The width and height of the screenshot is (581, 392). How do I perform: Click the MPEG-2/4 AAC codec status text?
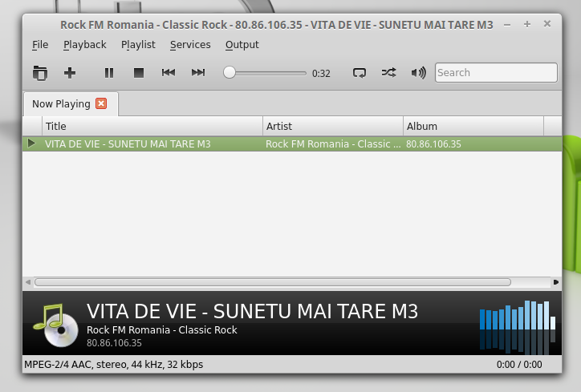click(x=113, y=365)
